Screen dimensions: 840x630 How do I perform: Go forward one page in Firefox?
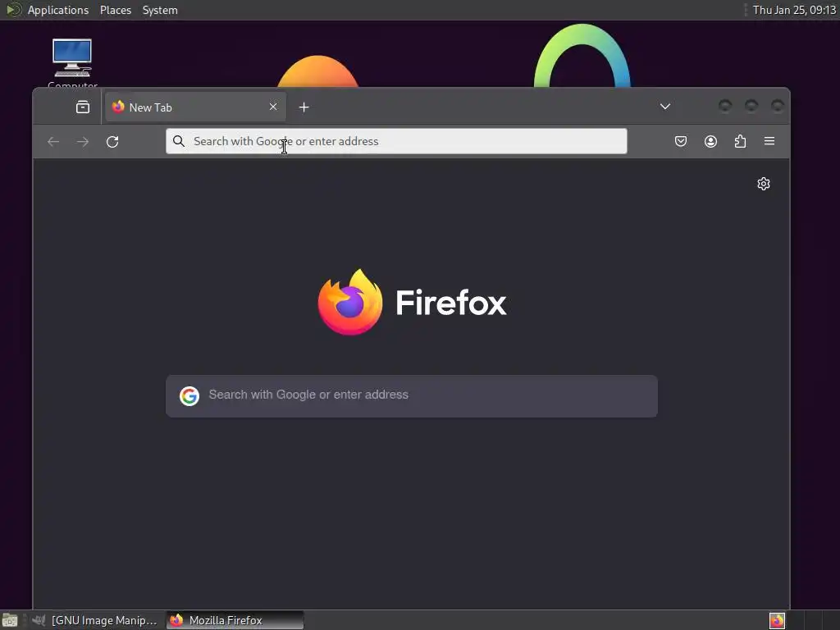83,141
